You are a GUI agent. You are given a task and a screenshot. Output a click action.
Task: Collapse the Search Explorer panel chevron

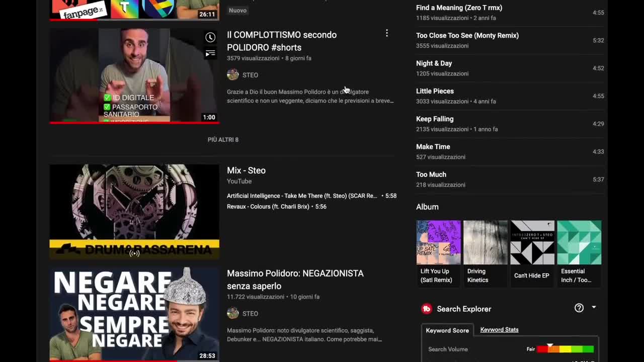pos(594,307)
